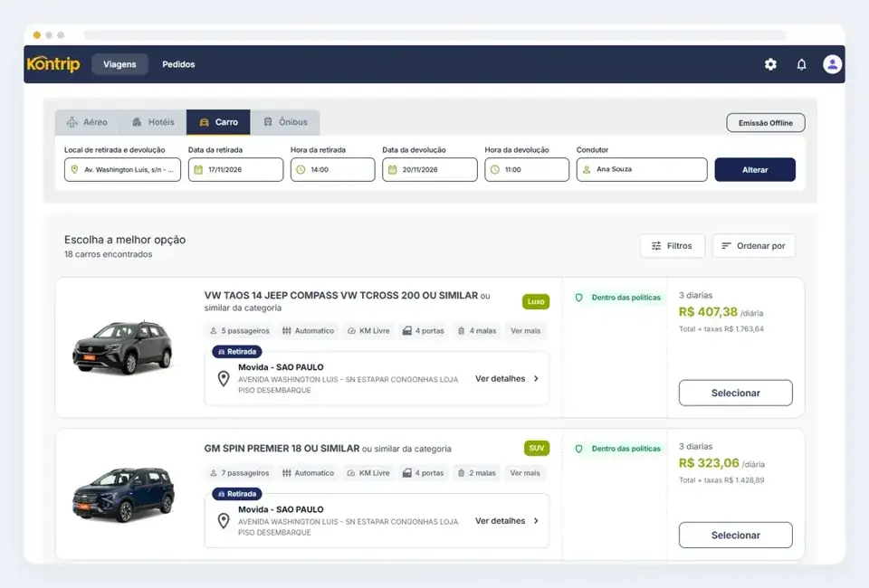Expand Ver detalhes on VW Taos card
The image size is (869, 588).
(507, 379)
